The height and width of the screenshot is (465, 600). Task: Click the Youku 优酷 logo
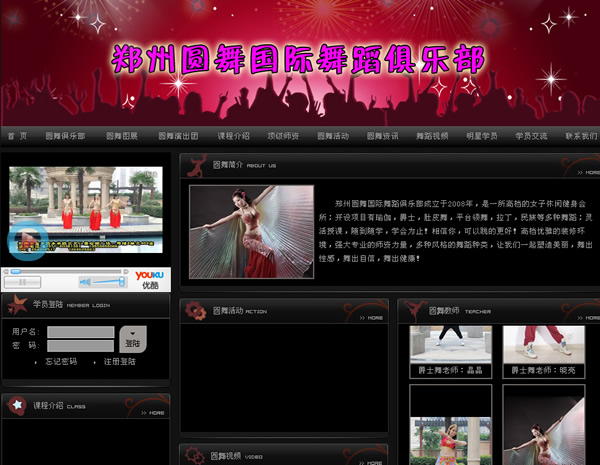point(150,280)
